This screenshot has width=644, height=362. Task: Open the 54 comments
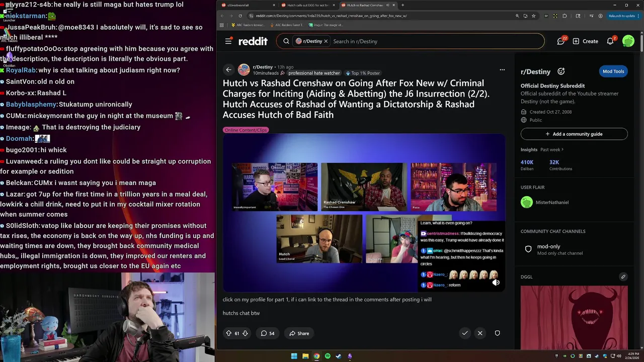click(x=268, y=333)
